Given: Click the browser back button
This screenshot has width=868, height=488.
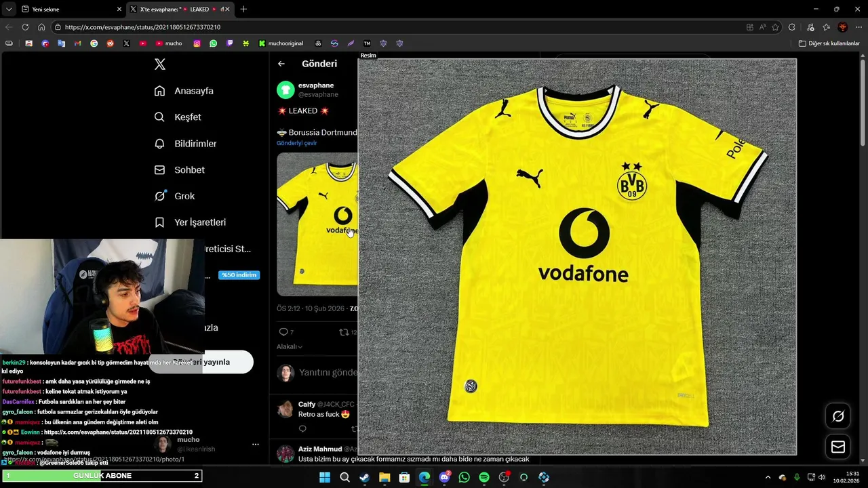Looking at the screenshot, I should pyautogui.click(x=9, y=27).
